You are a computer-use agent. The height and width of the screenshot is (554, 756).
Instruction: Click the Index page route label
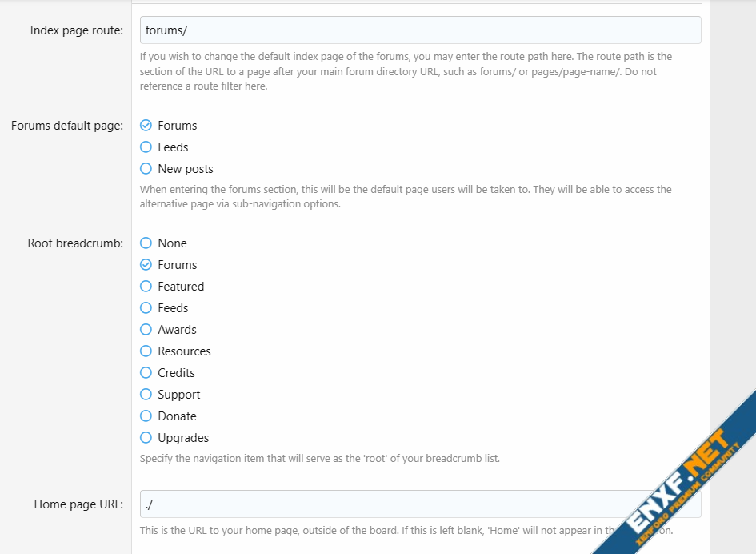pyautogui.click(x=77, y=30)
